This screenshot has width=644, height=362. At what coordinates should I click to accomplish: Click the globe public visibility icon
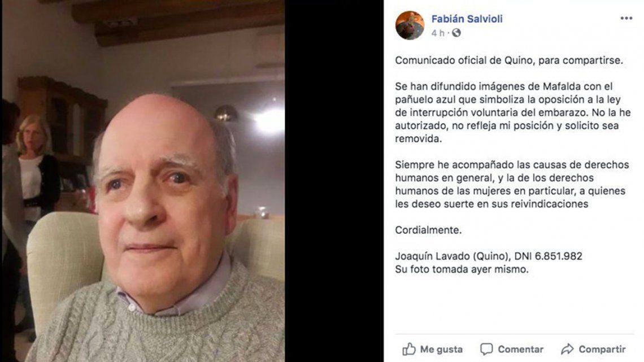tap(456, 33)
